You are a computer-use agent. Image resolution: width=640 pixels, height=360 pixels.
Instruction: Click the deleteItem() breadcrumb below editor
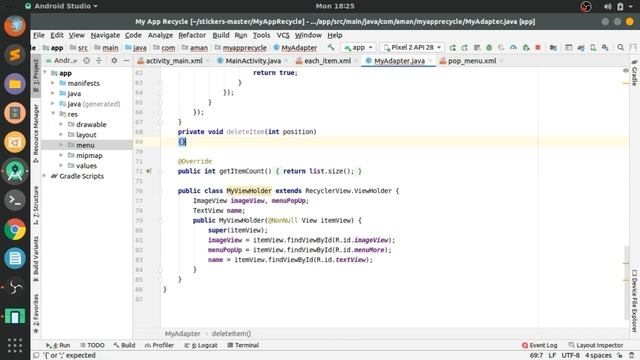231,334
